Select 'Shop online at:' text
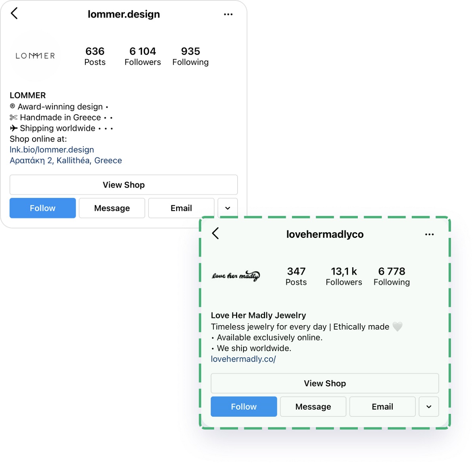Screen dimensions: 476x471 point(38,139)
